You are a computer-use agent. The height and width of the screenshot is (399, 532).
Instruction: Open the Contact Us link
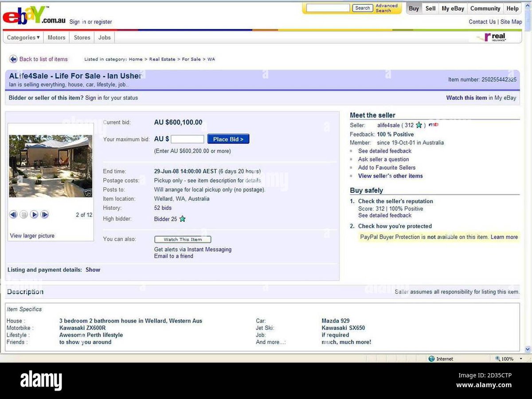click(x=482, y=22)
